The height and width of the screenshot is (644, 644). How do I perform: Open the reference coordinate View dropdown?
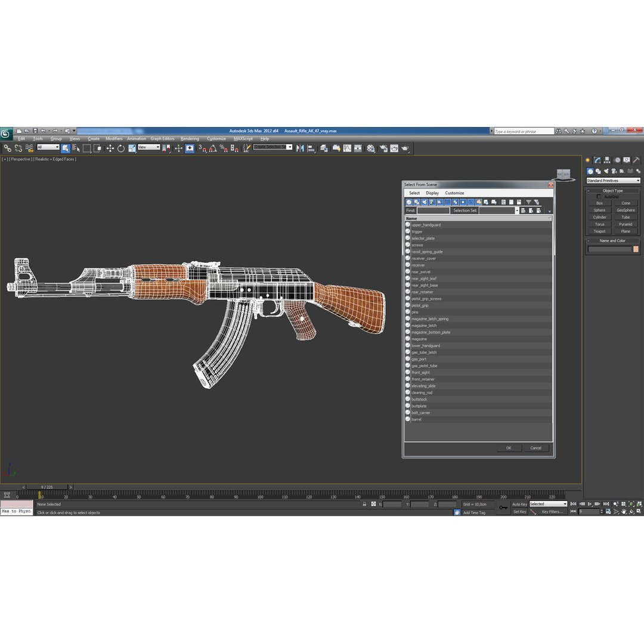[x=148, y=147]
